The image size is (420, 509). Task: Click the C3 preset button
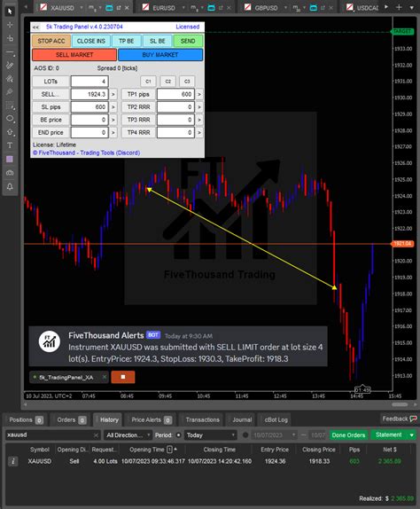click(x=187, y=82)
